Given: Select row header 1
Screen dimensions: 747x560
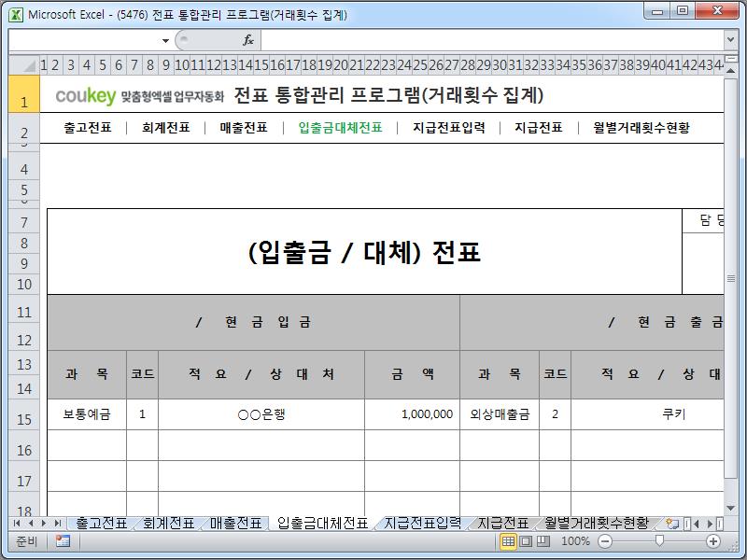Looking at the screenshot, I should 24,94.
